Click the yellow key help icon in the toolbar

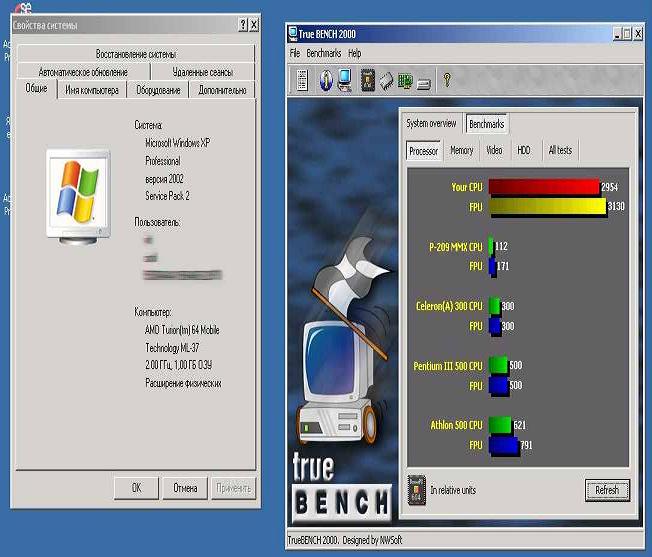click(x=447, y=80)
